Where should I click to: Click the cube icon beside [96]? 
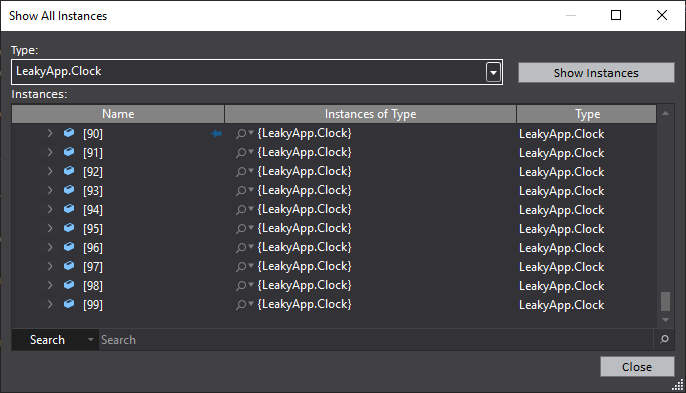point(69,247)
